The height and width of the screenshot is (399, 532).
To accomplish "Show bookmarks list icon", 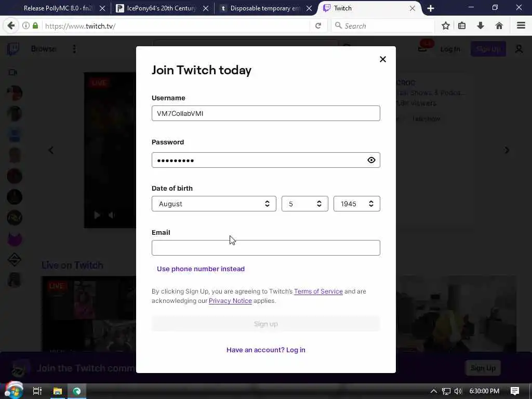I will click(462, 26).
